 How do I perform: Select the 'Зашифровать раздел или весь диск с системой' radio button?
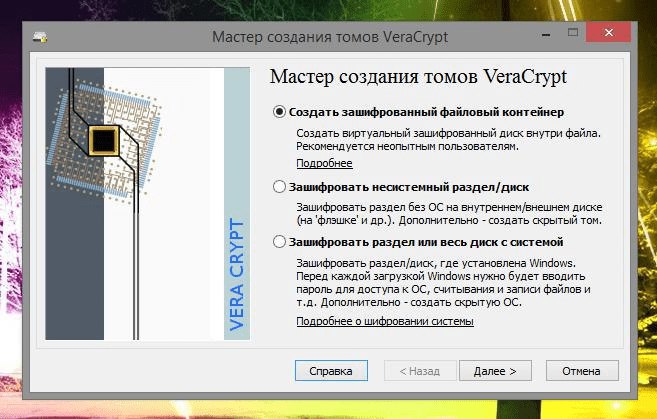click(279, 242)
